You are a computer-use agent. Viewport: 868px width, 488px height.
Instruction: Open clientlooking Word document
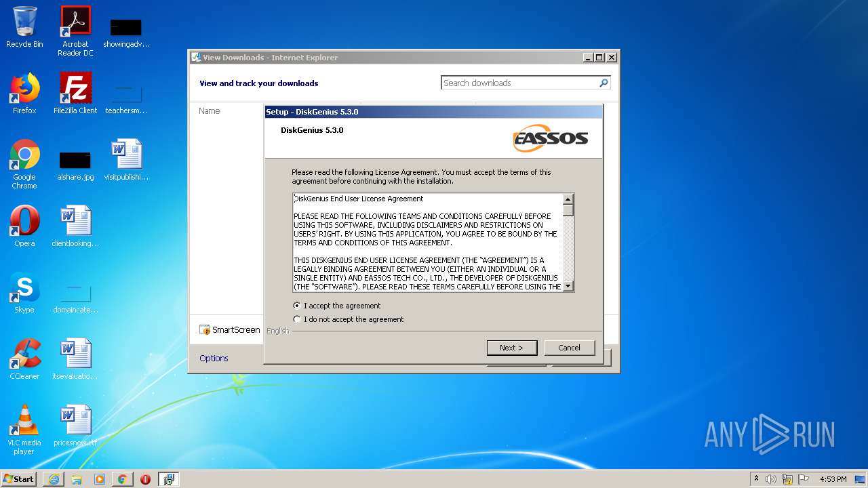(x=75, y=226)
